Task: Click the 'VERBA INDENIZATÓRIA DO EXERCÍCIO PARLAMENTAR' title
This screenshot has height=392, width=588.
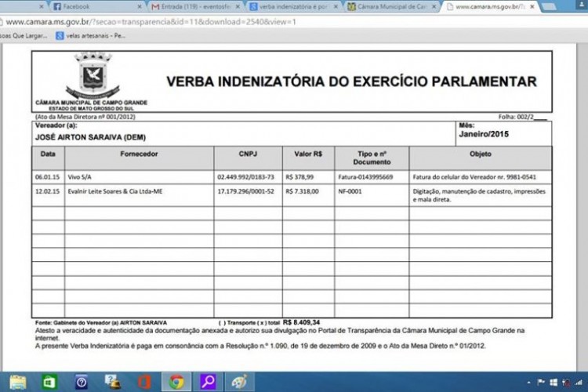Action: point(351,82)
